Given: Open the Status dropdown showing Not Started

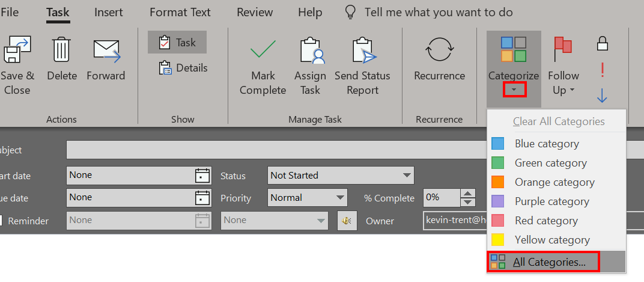Looking at the screenshot, I should pyautogui.click(x=340, y=176).
